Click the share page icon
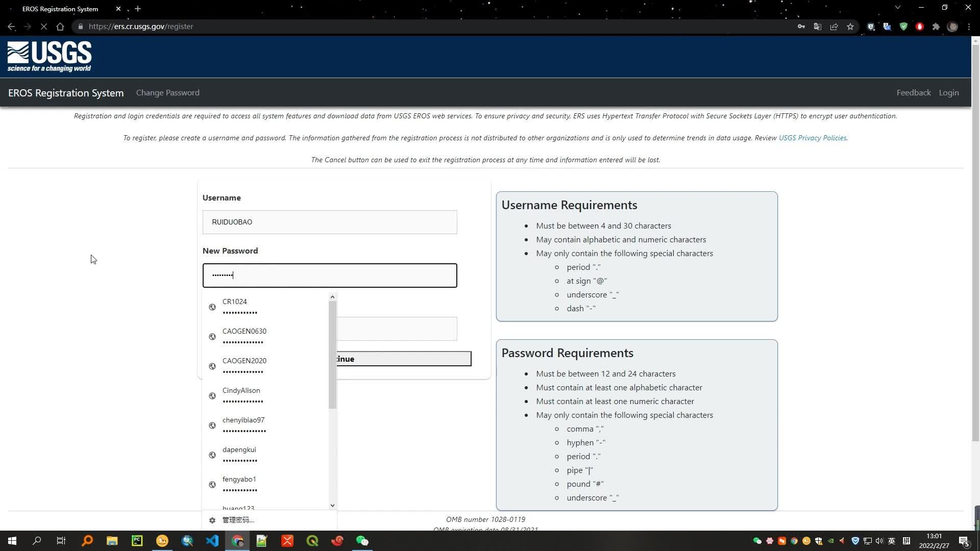 click(834, 27)
